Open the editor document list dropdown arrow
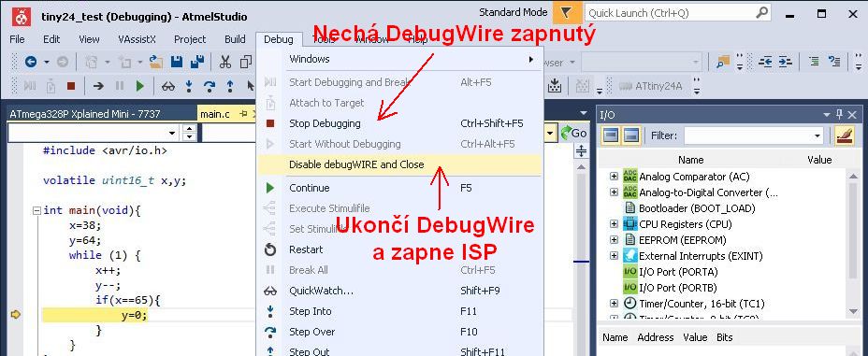Image resolution: width=868 pixels, height=356 pixels. pos(583,113)
